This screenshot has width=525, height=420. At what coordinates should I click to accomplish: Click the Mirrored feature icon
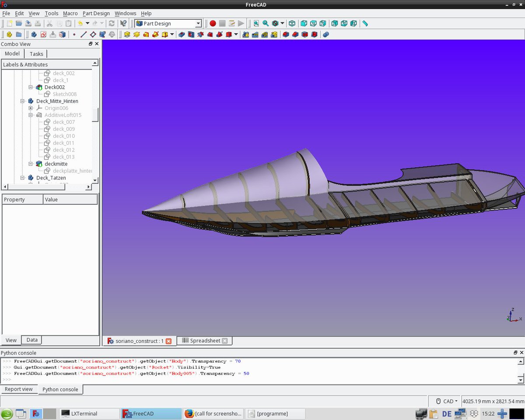(245, 34)
